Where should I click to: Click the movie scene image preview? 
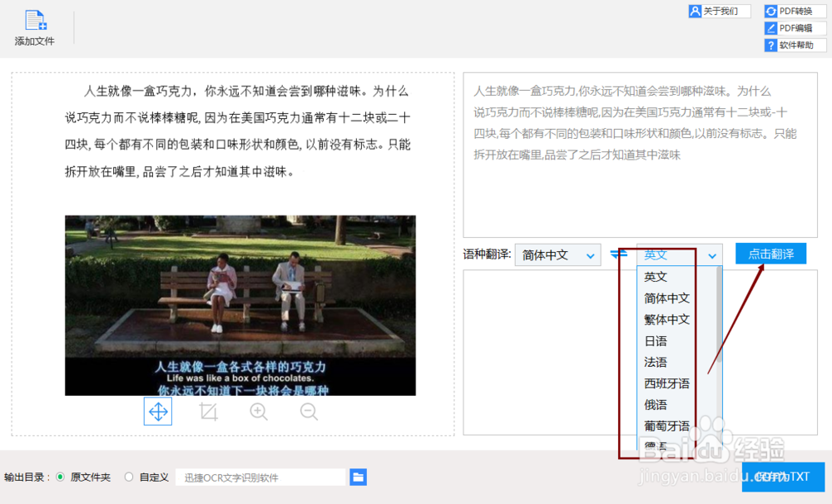pos(240,305)
